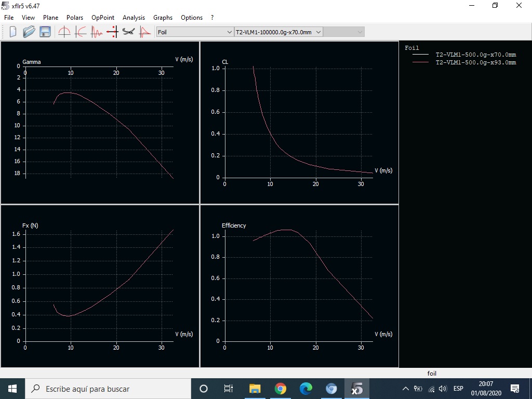The height and width of the screenshot is (399, 532).
Task: Click the taskbar search box
Action: 108,389
